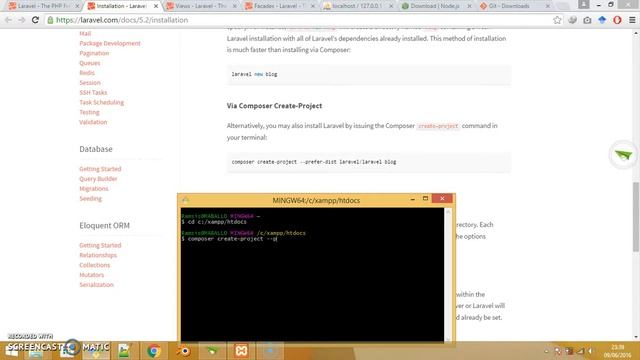The width and height of the screenshot is (640, 360).
Task: Close the Installation - Laravel tab
Action: 156,6
